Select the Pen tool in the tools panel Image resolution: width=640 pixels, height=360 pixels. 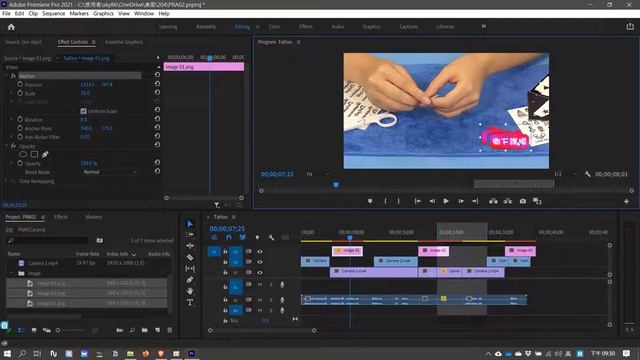click(x=190, y=280)
